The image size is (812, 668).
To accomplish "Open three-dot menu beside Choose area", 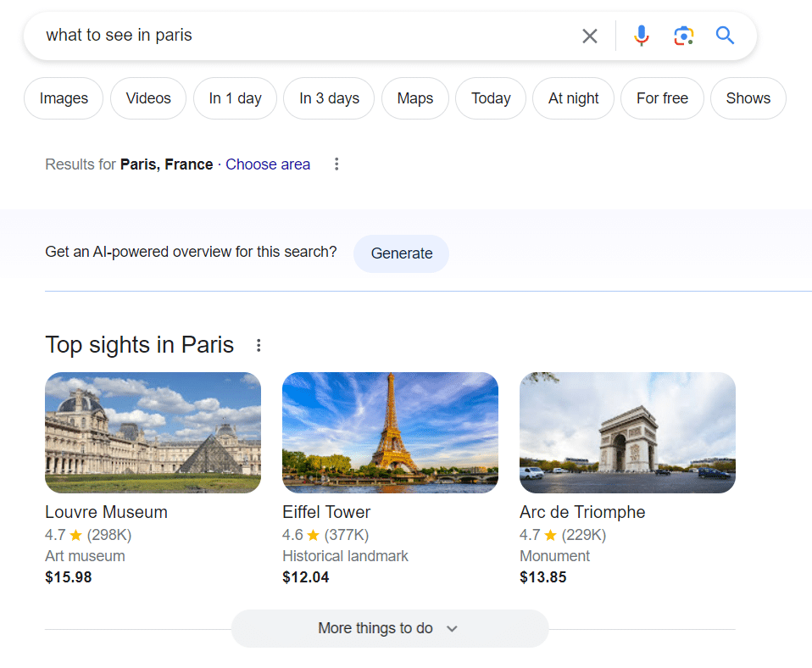I will pos(336,164).
